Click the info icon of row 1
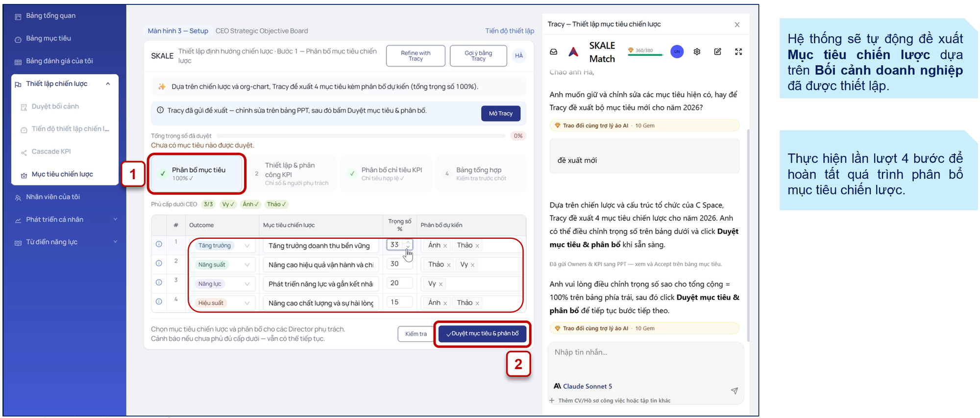This screenshot has height=418, width=980. 159,244
